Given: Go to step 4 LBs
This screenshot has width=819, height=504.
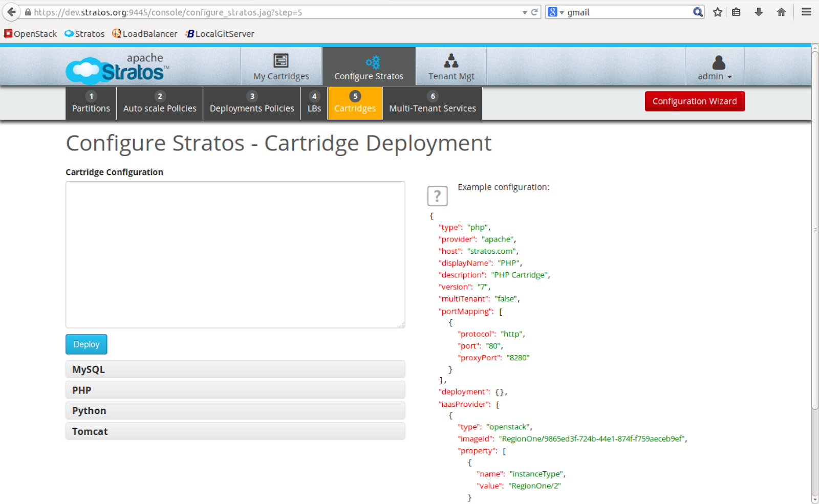Looking at the screenshot, I should 314,103.
